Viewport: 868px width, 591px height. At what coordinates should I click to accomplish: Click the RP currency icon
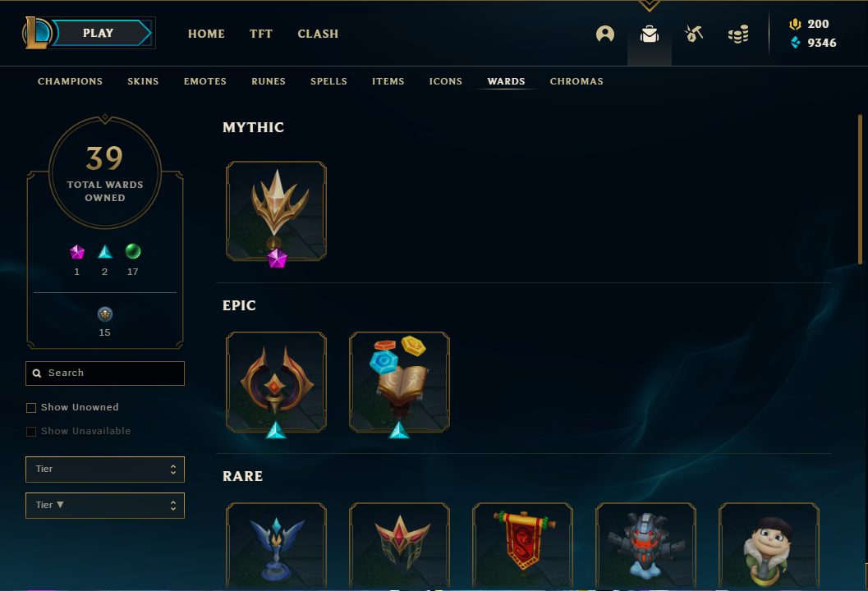(x=795, y=24)
